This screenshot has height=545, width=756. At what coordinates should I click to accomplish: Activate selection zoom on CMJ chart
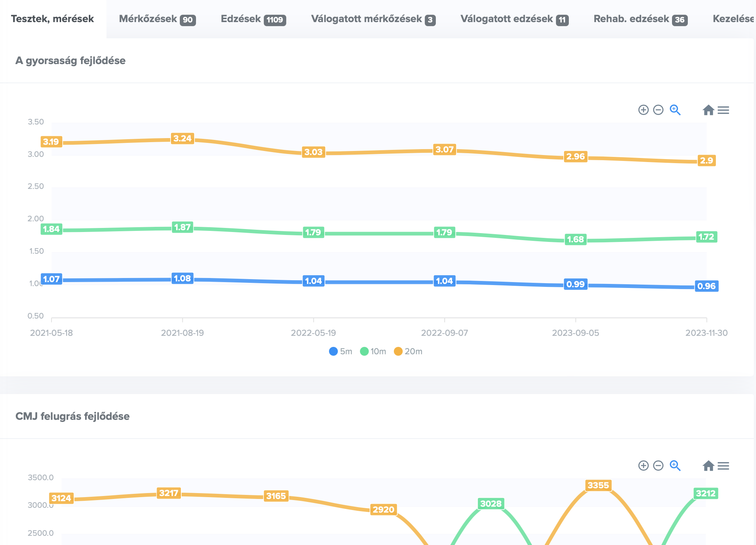pyautogui.click(x=675, y=466)
